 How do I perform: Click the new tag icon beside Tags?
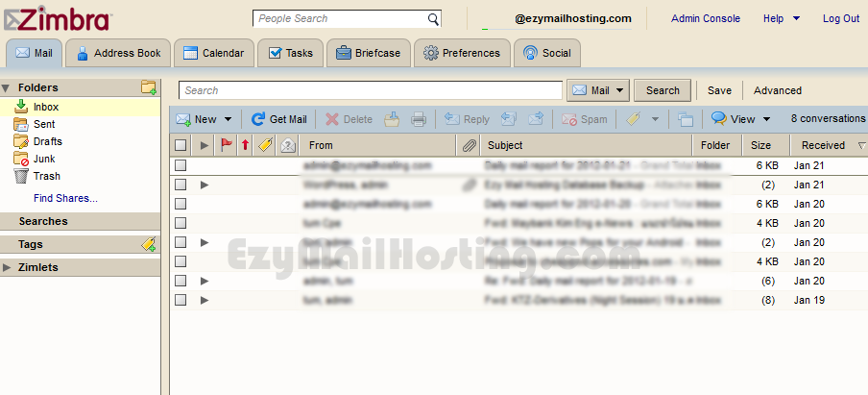tap(149, 244)
